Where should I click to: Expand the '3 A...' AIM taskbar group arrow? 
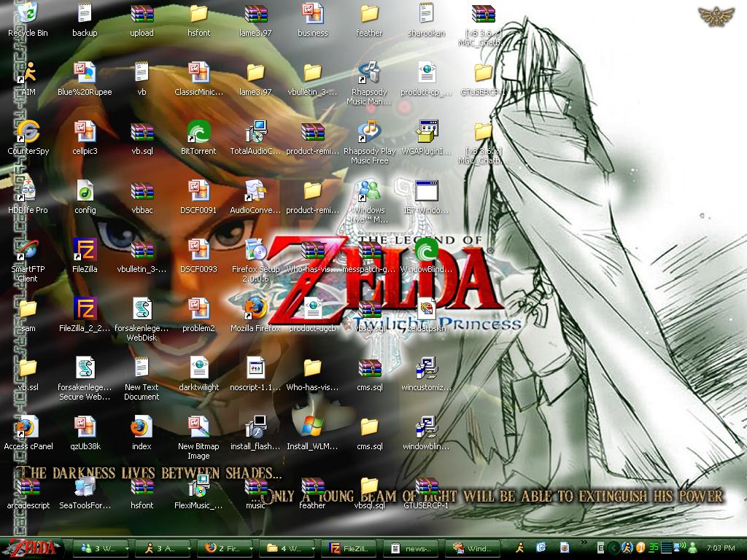pyautogui.click(x=189, y=548)
